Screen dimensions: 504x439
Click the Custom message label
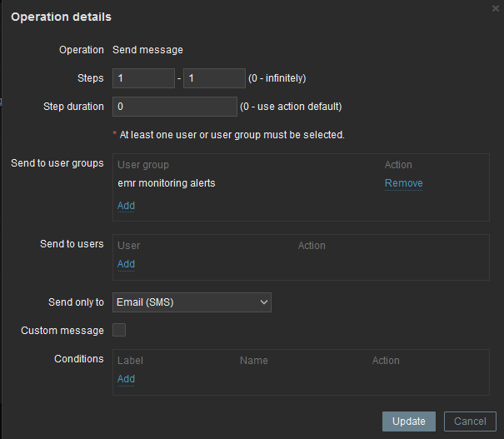click(62, 331)
